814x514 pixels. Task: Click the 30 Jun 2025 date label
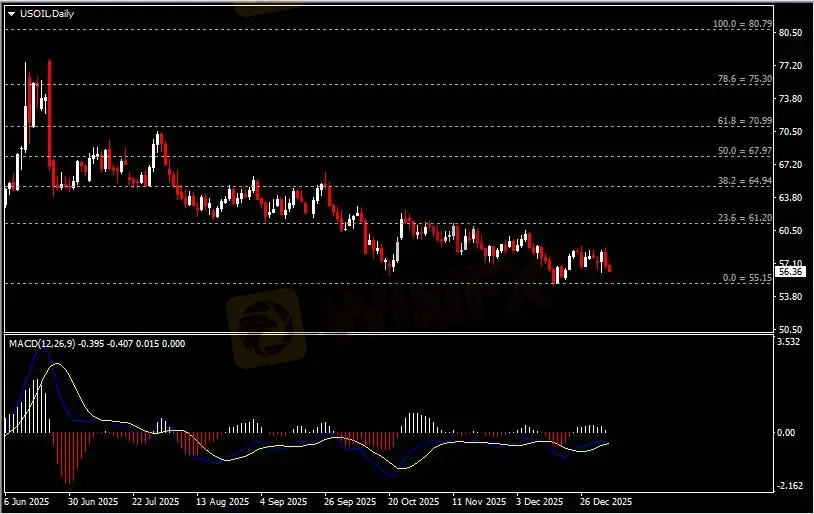pyautogui.click(x=93, y=502)
